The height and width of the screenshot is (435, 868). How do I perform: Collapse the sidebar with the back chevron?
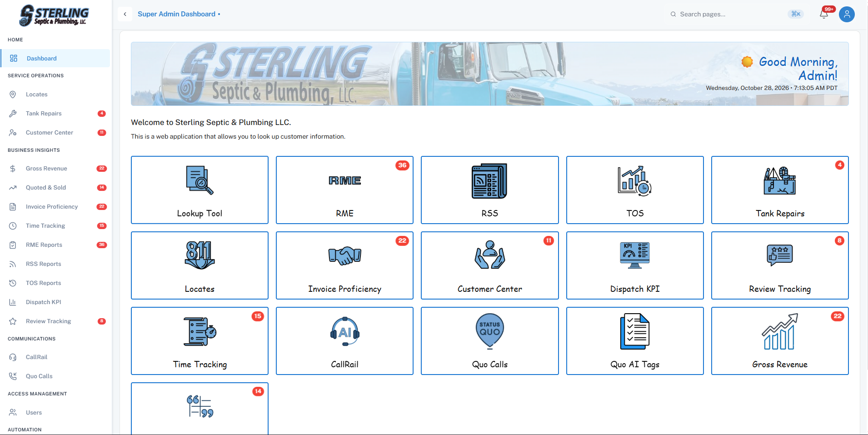125,14
